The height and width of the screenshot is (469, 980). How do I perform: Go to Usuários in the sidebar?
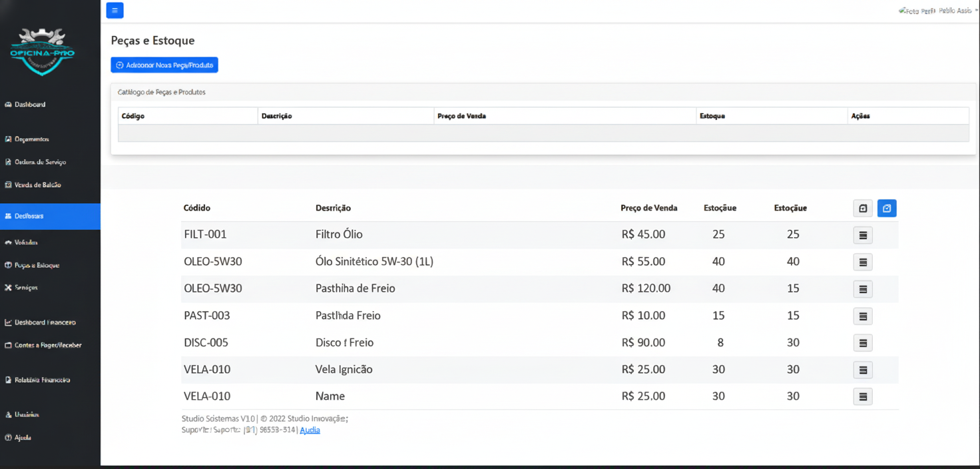(x=22, y=414)
